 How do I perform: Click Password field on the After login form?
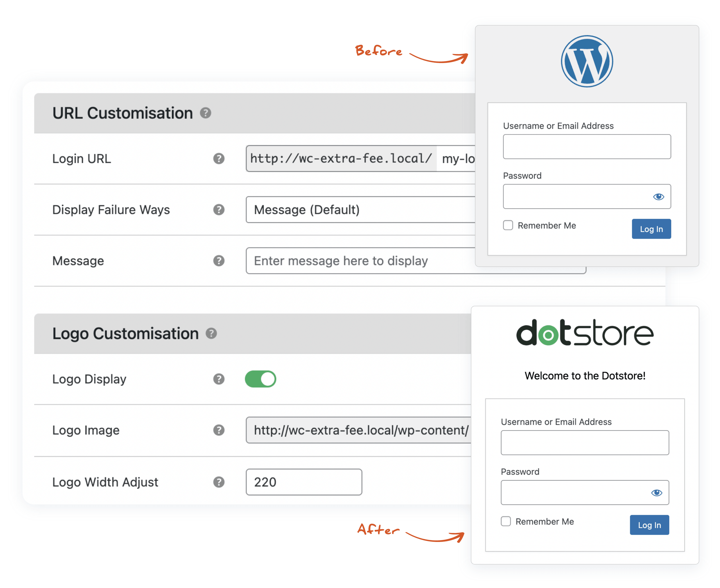pos(585,492)
